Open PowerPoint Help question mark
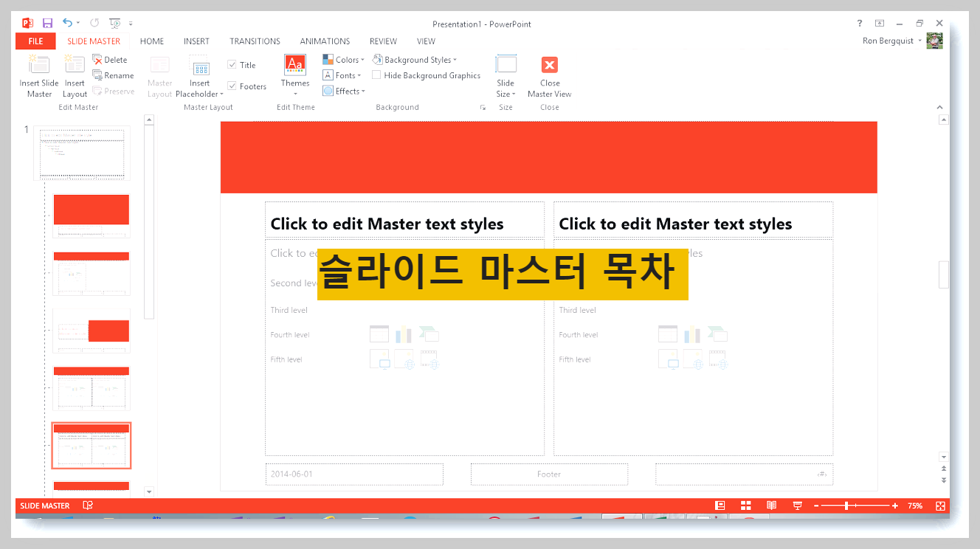The image size is (980, 549). [x=860, y=24]
